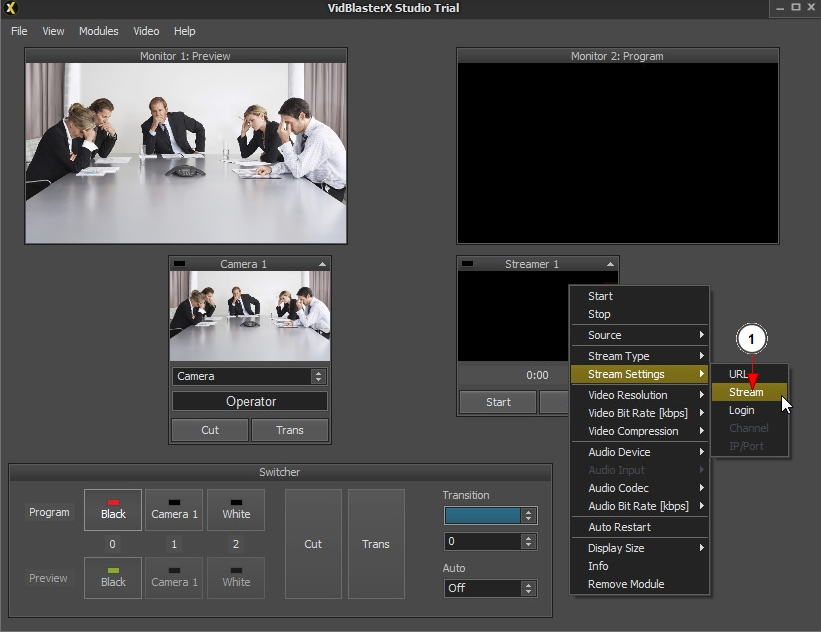This screenshot has height=632, width=821.
Task: Click the stepper arrows beside the 0 value field
Action: (529, 541)
